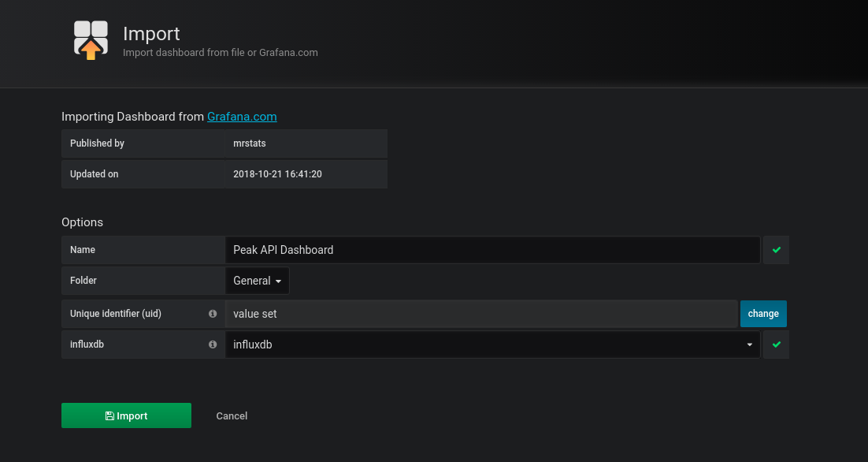Click green checkmark next to Name field
Image resolution: width=868 pixels, height=462 pixels.
776,250
